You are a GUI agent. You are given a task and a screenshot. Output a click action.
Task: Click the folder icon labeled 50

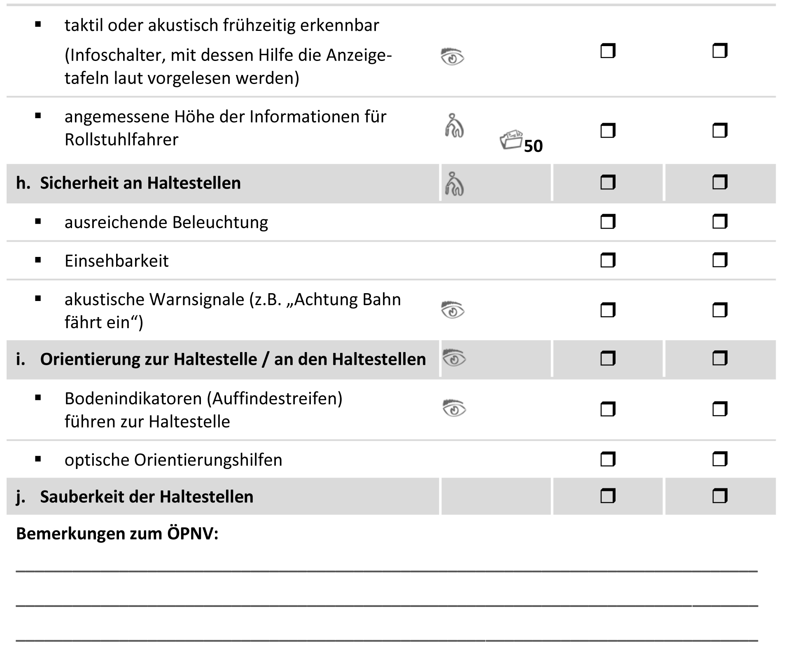(511, 140)
